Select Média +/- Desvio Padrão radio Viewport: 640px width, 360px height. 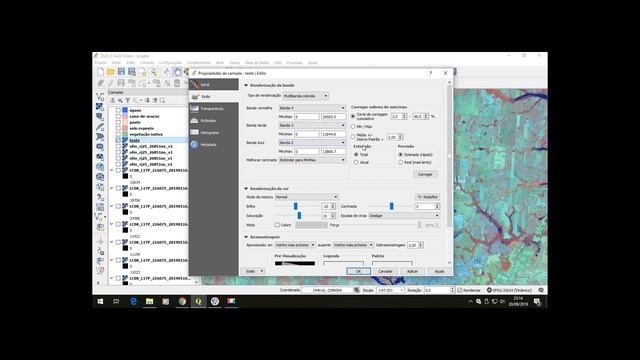[353, 137]
